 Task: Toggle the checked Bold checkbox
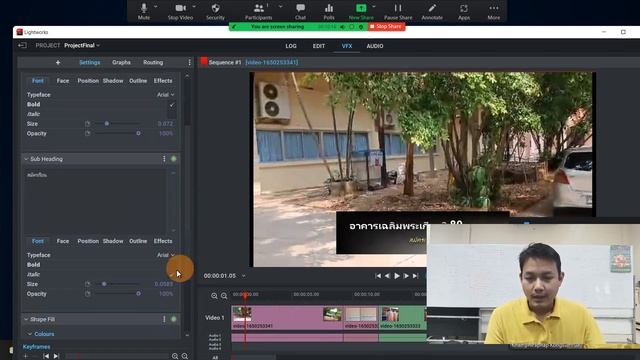click(x=172, y=104)
